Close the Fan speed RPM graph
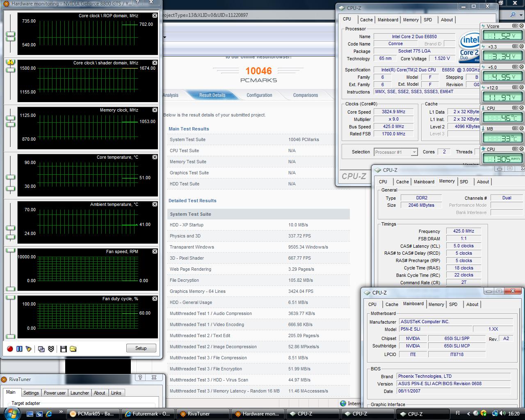525x420 pixels. point(155,251)
